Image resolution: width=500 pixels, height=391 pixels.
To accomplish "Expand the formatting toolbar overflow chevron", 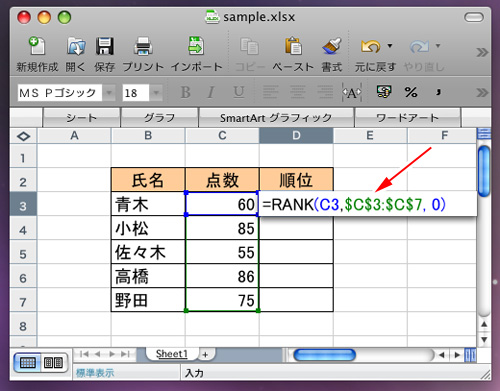I will click(x=482, y=92).
